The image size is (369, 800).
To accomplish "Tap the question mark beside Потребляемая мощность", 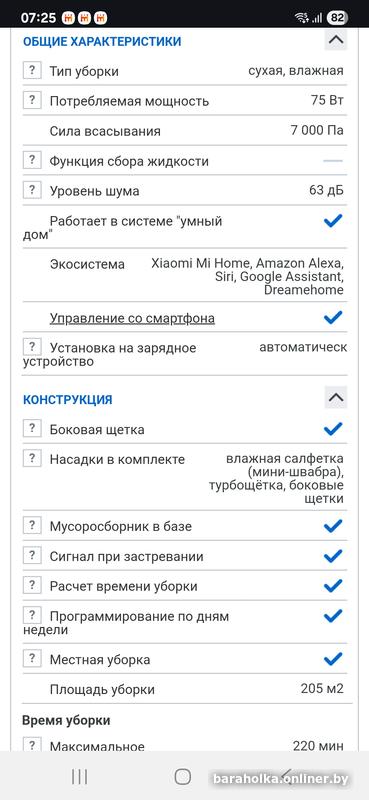I will pos(32,100).
